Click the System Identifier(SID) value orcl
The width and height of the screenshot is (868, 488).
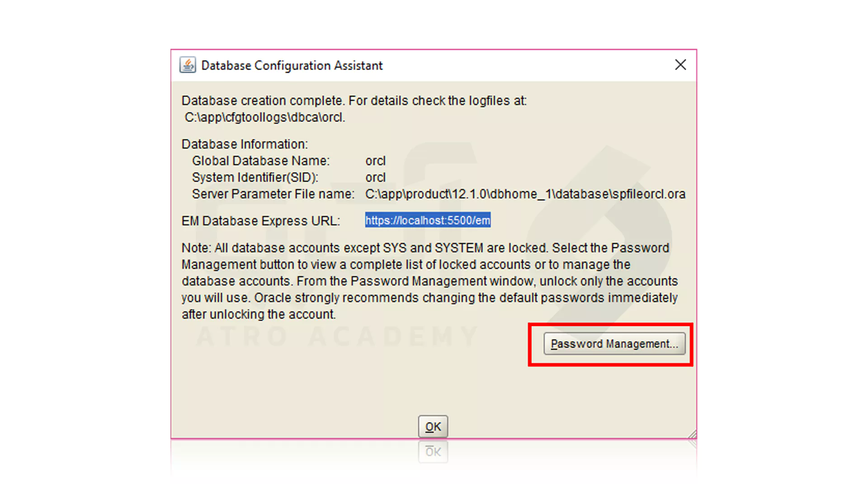375,177
